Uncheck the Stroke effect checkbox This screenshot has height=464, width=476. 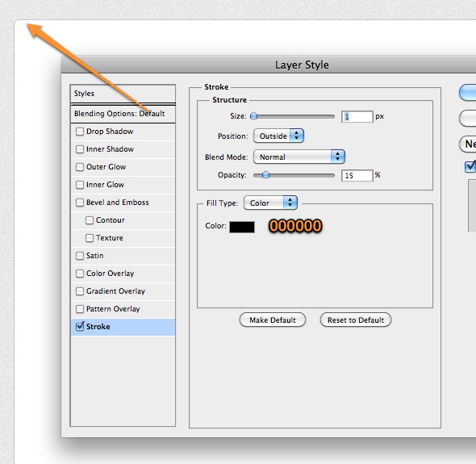(80, 327)
